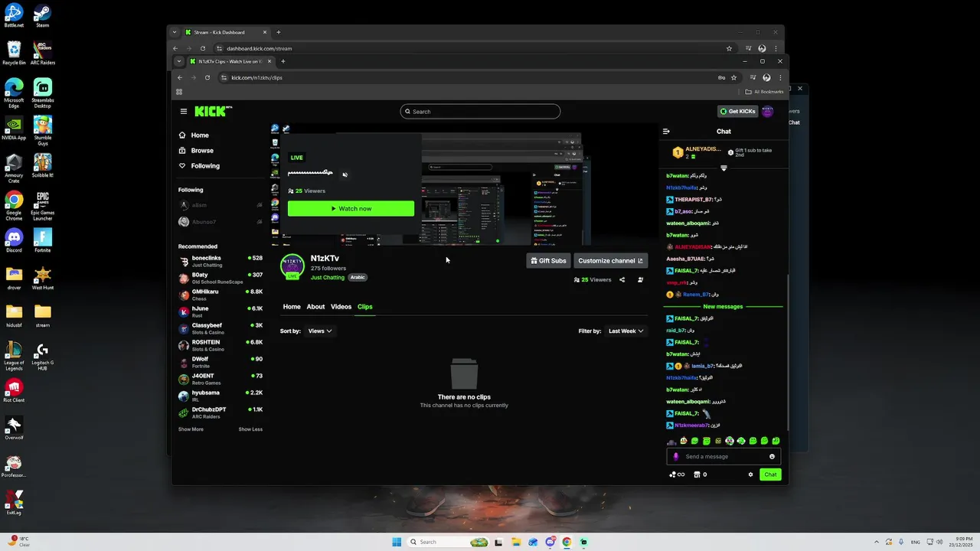Switch to the Stream - Kick Dashboard tab

226,32
